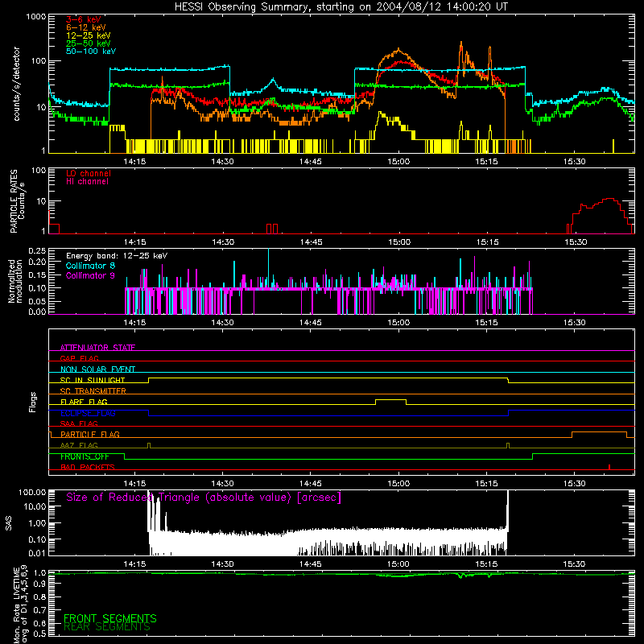Viewport: 644px width, 644px height.
Task: Select the 3-6 keV legend label
Action: 84,19
